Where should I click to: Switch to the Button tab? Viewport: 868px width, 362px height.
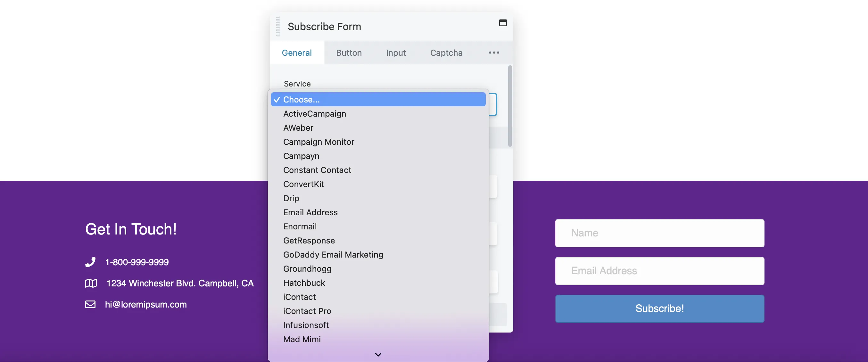click(x=348, y=53)
